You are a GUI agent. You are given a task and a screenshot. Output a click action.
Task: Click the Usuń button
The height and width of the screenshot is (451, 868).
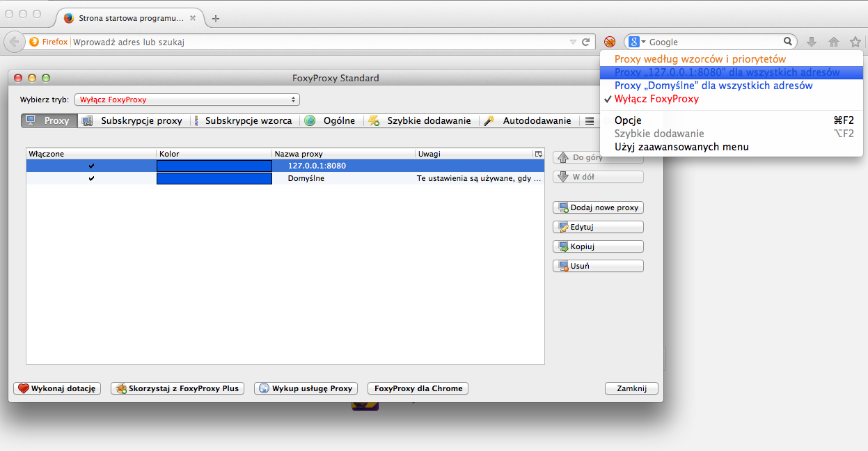click(x=598, y=266)
